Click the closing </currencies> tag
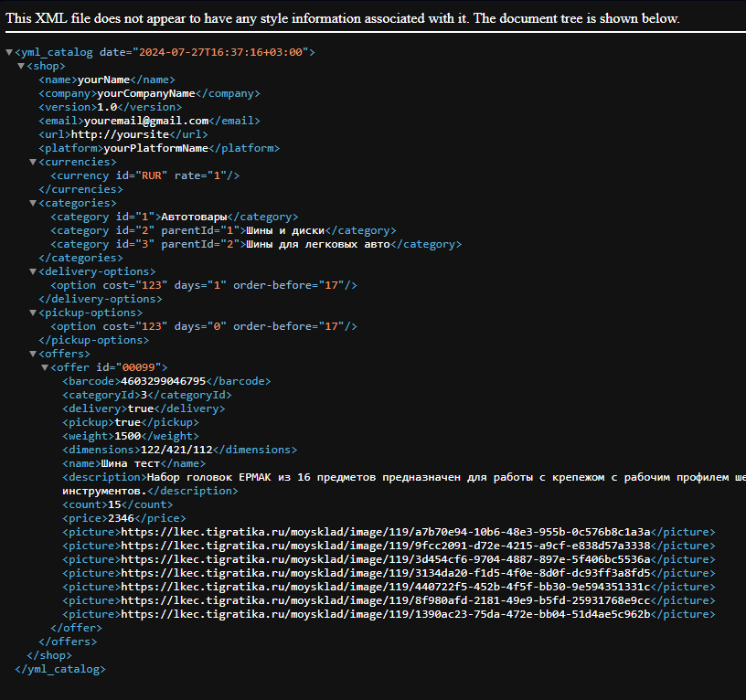The image size is (746, 700). click(x=80, y=189)
